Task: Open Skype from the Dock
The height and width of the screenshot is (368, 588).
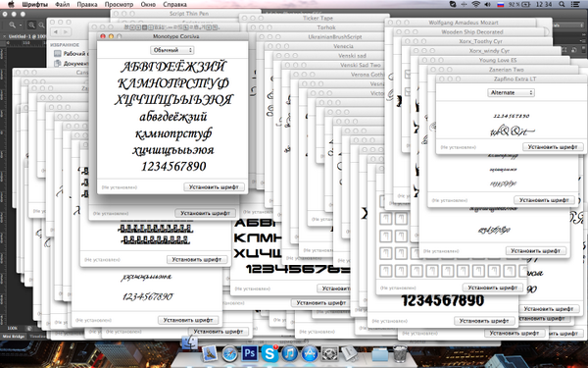Action: (269, 353)
